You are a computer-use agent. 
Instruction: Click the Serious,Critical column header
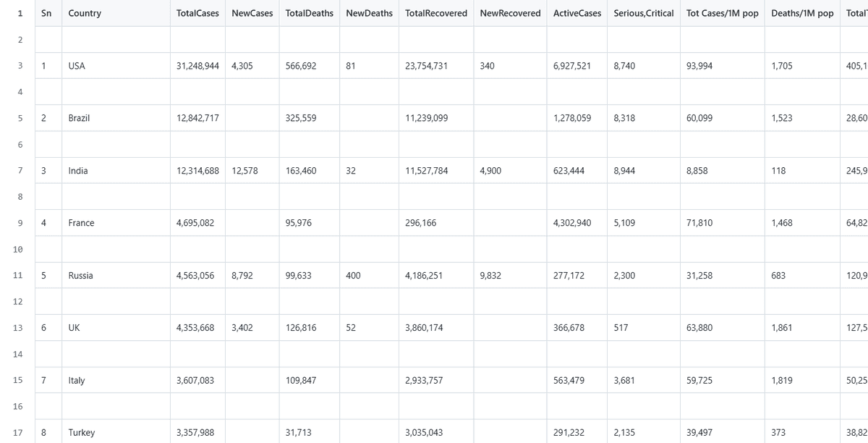click(x=644, y=13)
